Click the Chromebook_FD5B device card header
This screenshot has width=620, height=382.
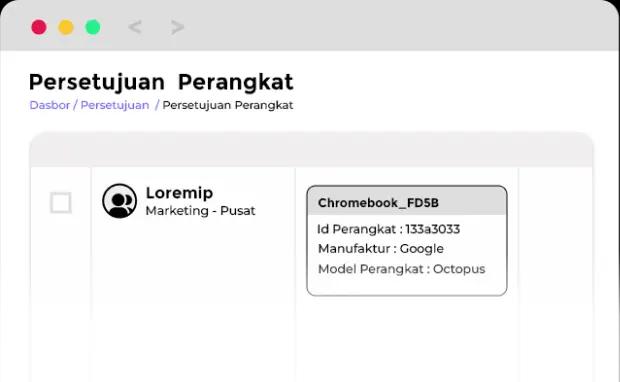tap(406, 201)
